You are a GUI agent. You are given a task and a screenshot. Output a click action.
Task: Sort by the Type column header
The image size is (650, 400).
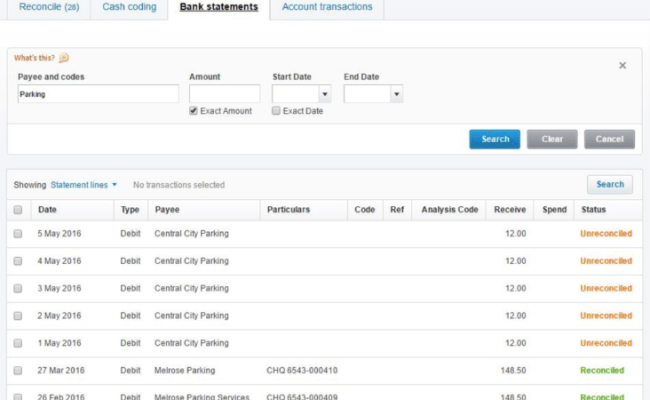click(x=130, y=210)
